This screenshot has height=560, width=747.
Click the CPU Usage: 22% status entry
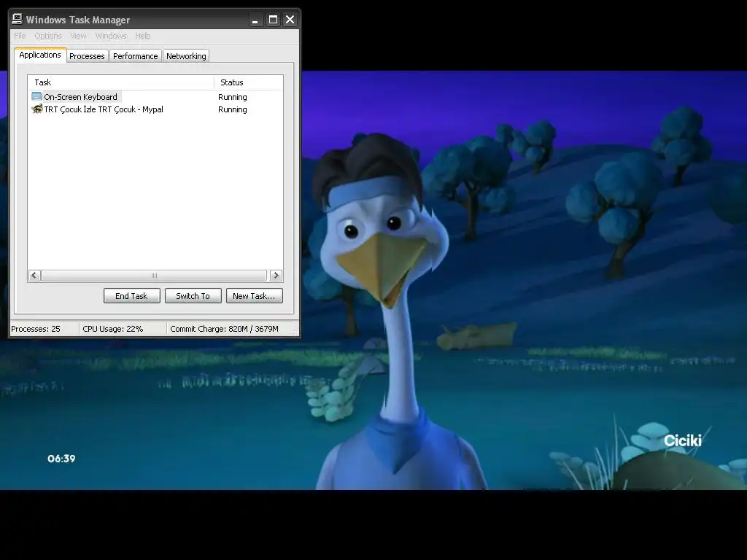pos(113,329)
